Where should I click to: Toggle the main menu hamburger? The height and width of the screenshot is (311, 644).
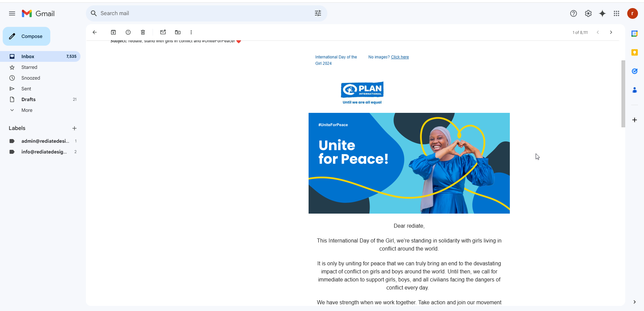point(12,13)
